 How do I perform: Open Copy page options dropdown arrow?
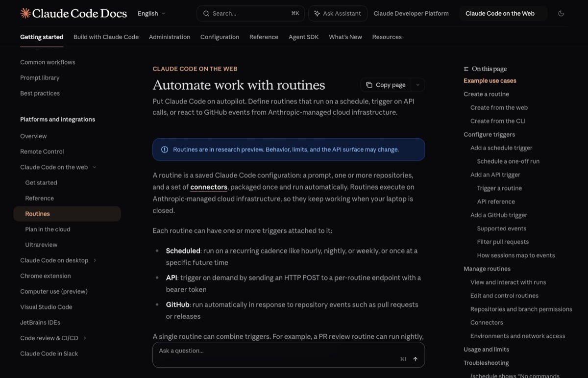point(418,85)
